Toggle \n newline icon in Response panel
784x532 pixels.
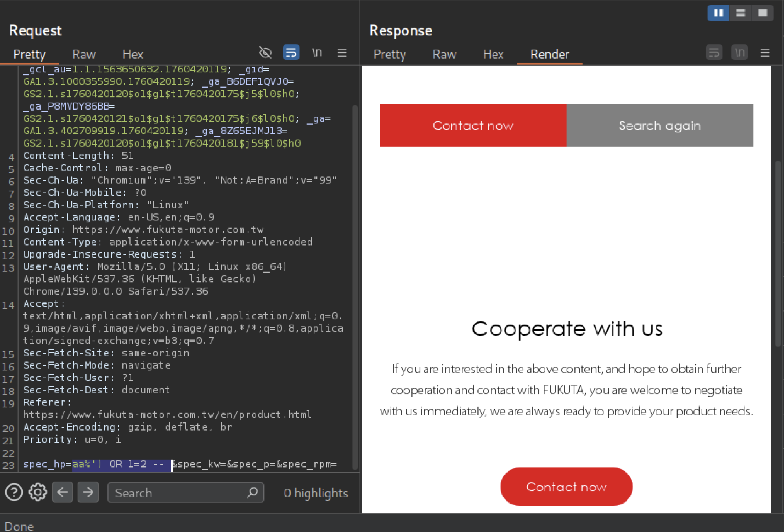coord(740,53)
